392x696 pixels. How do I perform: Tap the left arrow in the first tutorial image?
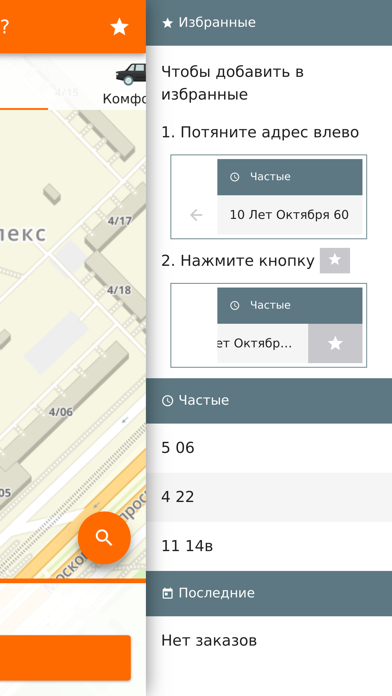coord(196,215)
